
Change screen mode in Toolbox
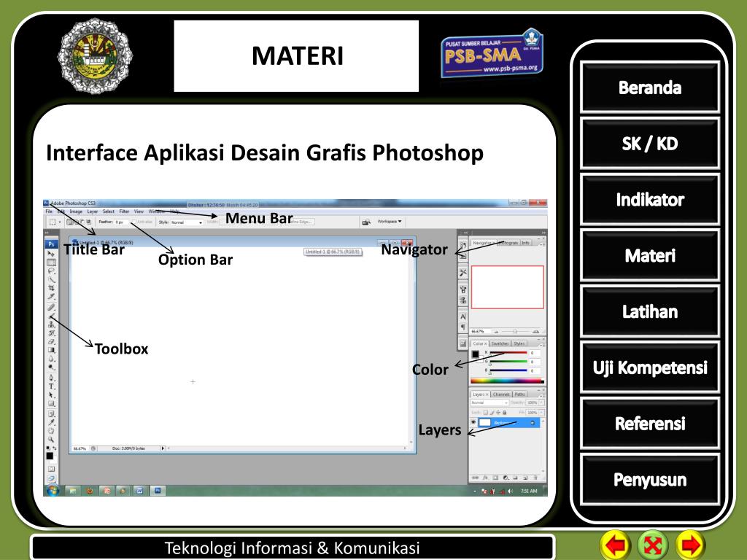[51, 478]
